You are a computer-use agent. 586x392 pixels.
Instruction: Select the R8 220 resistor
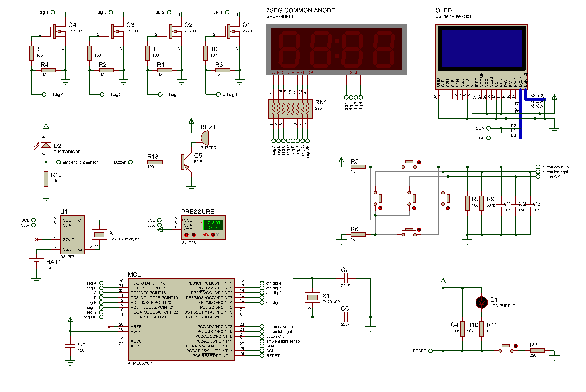pyautogui.click(x=537, y=351)
